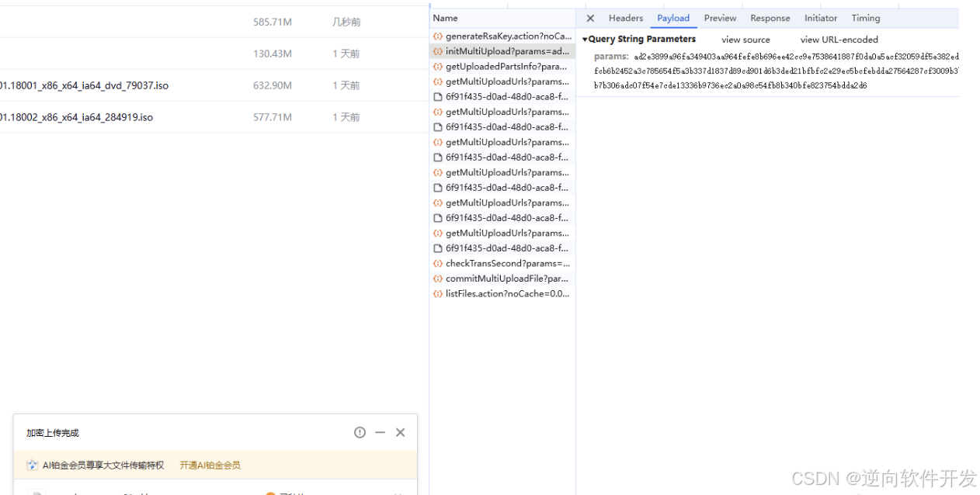The height and width of the screenshot is (495, 980).
Task: Click the AI platinum member badge icon
Action: coord(33,466)
